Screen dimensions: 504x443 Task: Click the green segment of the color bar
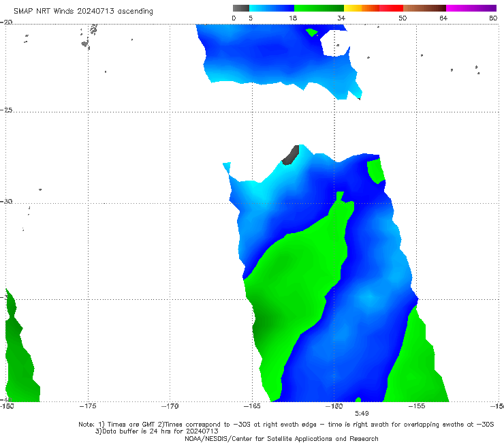(319, 8)
